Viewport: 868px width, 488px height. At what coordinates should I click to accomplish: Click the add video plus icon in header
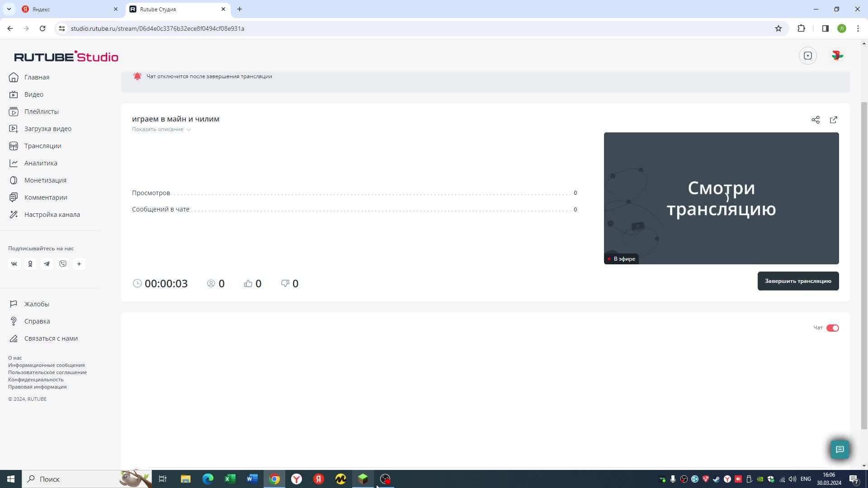coord(808,56)
